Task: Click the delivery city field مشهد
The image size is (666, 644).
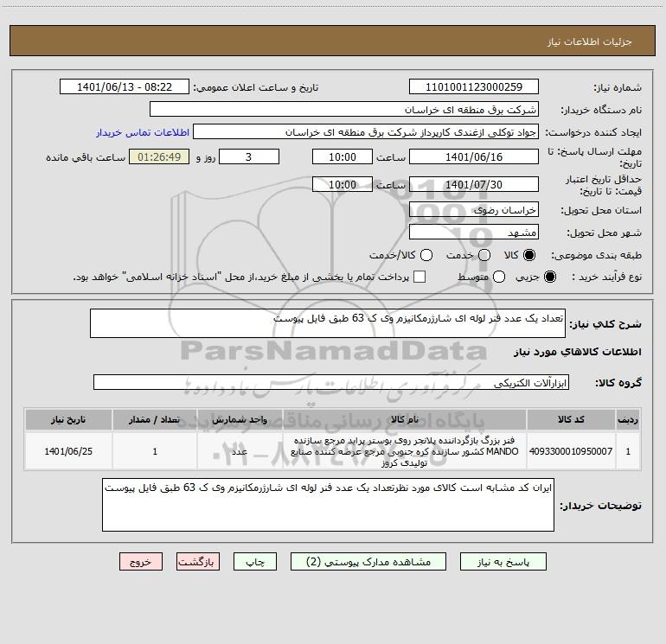Action: (x=474, y=232)
